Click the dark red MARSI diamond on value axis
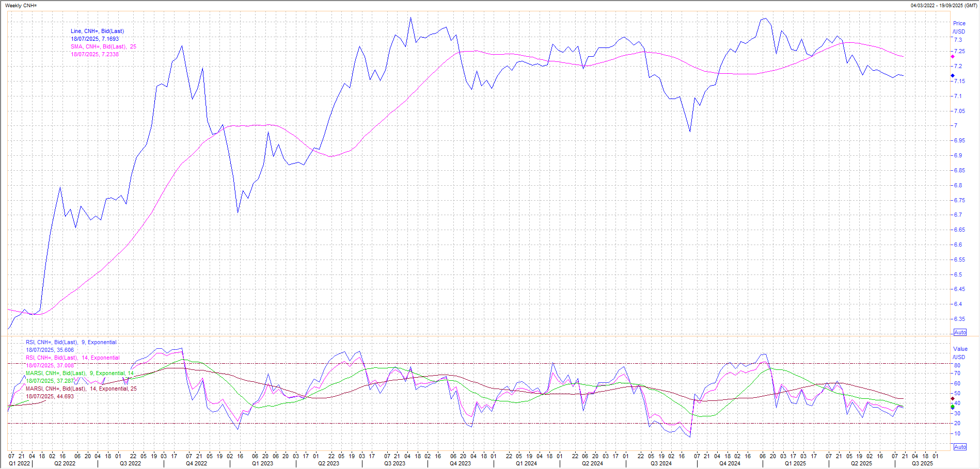 [x=953, y=399]
